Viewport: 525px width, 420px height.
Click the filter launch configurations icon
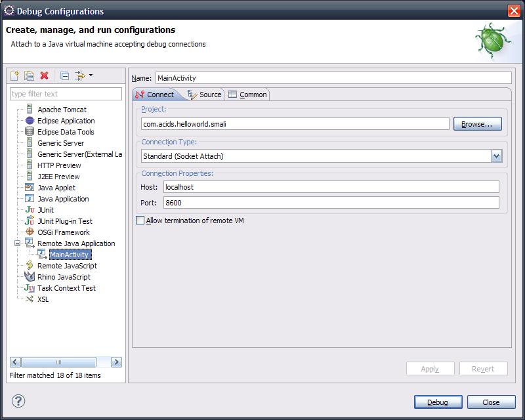(80, 75)
